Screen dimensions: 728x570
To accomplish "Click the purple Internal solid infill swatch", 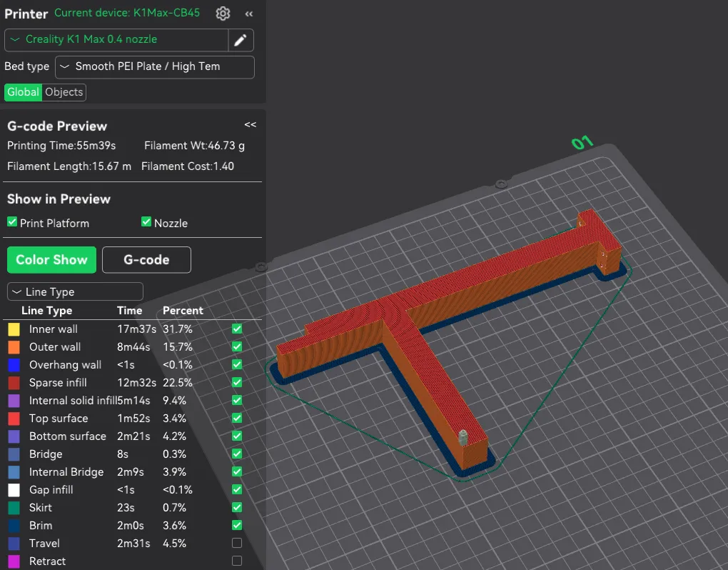I will (x=14, y=401).
